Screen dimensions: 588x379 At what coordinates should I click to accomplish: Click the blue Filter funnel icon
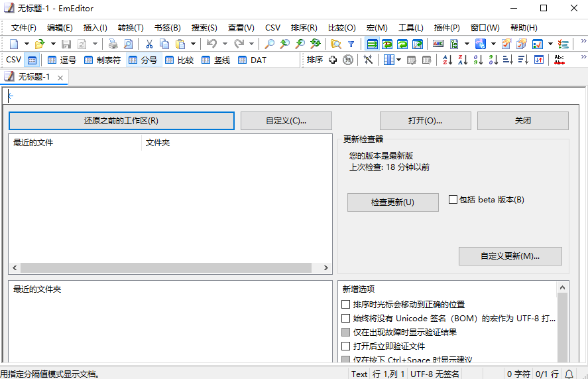point(351,44)
